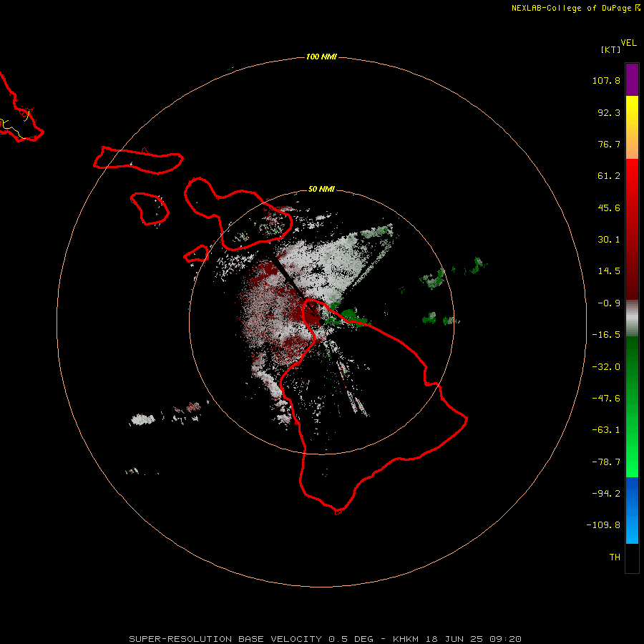Click the small Kahoolawe island outline
Viewport: 644px width, 644px height.
(196, 254)
